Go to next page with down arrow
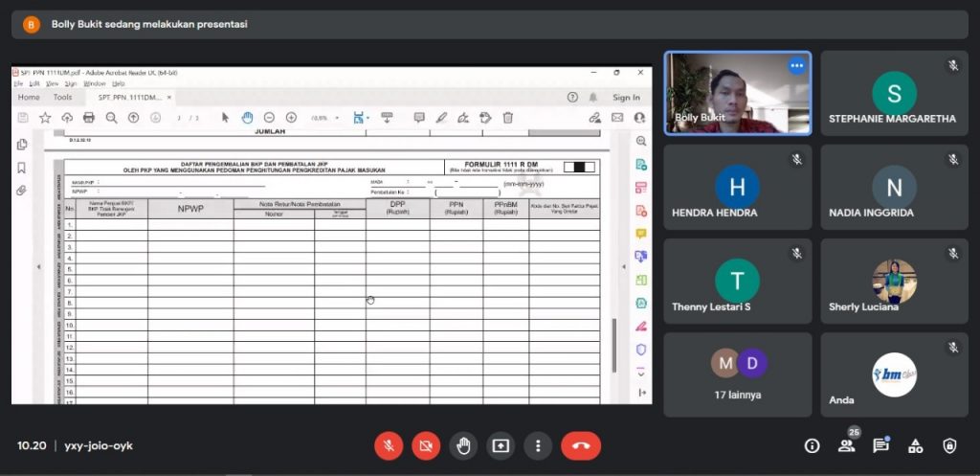Screen dimensions: 980x476 pyautogui.click(x=156, y=118)
